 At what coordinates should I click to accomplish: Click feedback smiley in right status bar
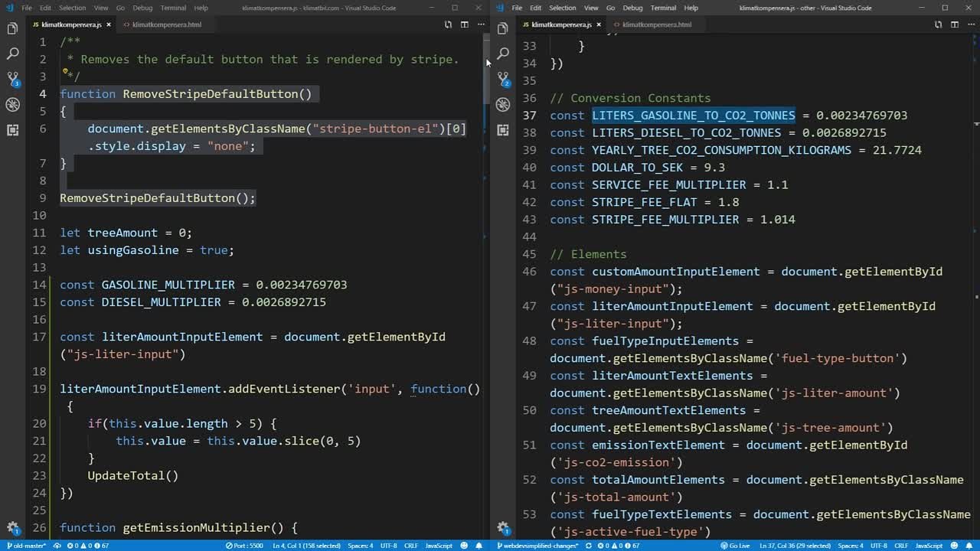(x=954, y=546)
